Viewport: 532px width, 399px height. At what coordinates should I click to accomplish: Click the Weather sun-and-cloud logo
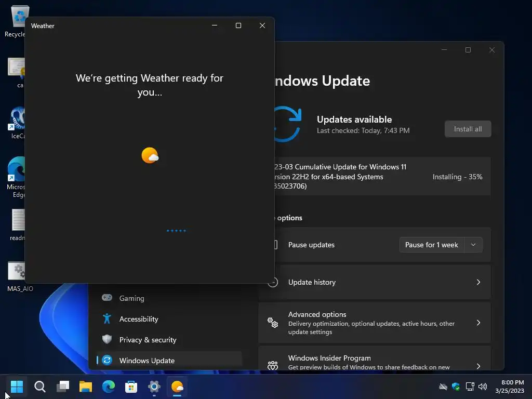[x=150, y=155]
